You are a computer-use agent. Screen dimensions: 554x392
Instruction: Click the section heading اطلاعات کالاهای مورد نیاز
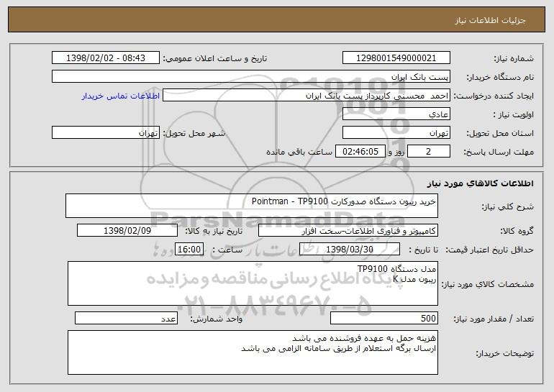480,183
